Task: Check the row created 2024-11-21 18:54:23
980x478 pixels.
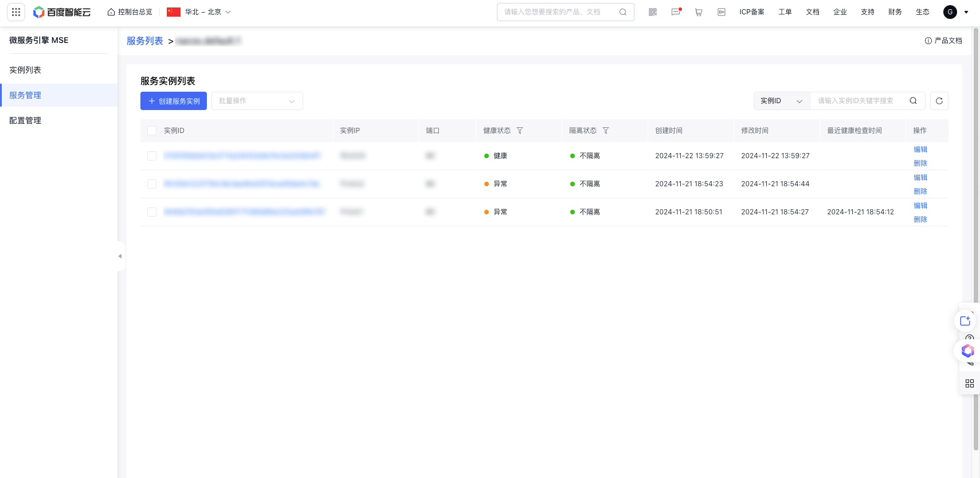Action: [152, 184]
